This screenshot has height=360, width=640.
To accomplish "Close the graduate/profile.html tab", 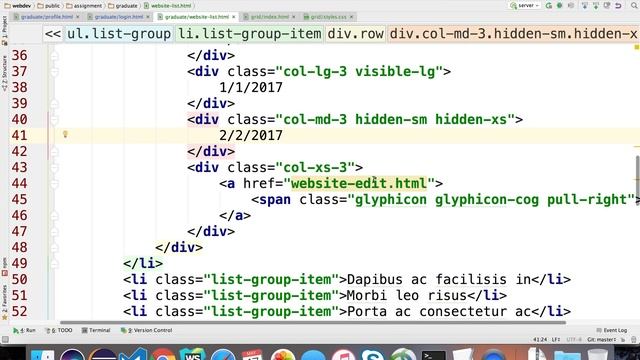I will coord(78,17).
